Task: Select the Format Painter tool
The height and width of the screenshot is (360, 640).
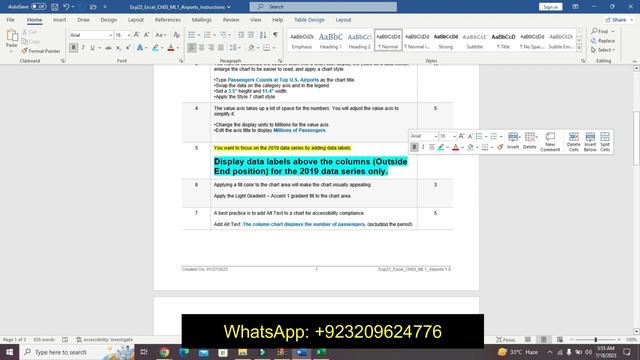Action: tap(40, 51)
